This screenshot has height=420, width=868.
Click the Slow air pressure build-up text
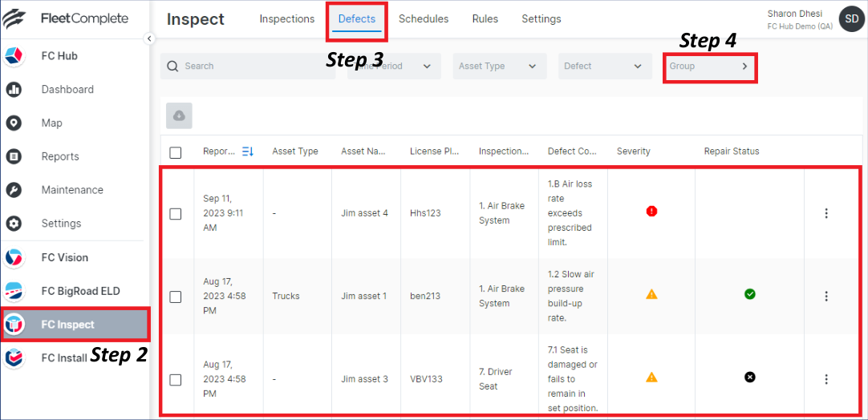[x=570, y=296]
